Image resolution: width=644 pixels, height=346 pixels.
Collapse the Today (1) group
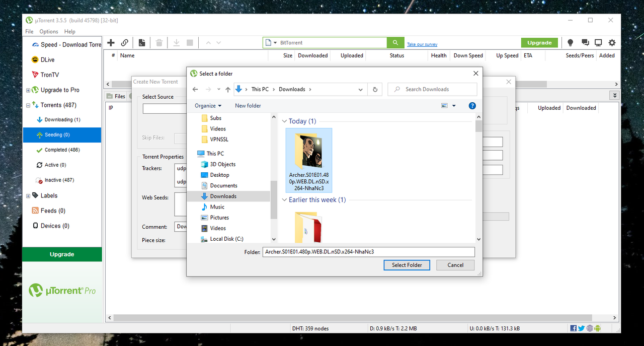[285, 121]
